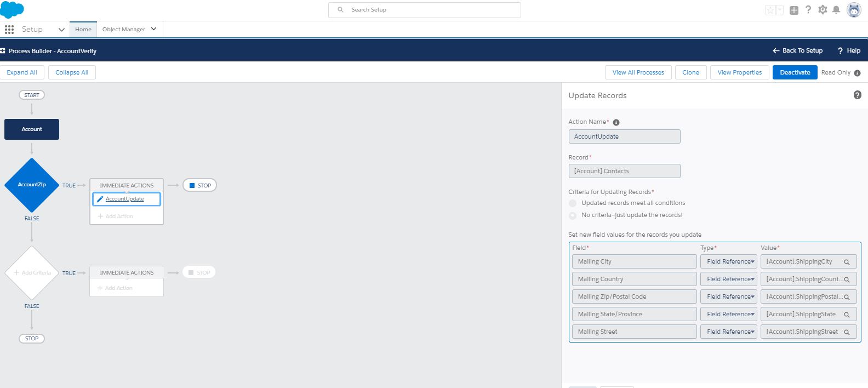The image size is (868, 388).
Task: Click the Mailing Zip/Postal Code field box
Action: point(634,296)
